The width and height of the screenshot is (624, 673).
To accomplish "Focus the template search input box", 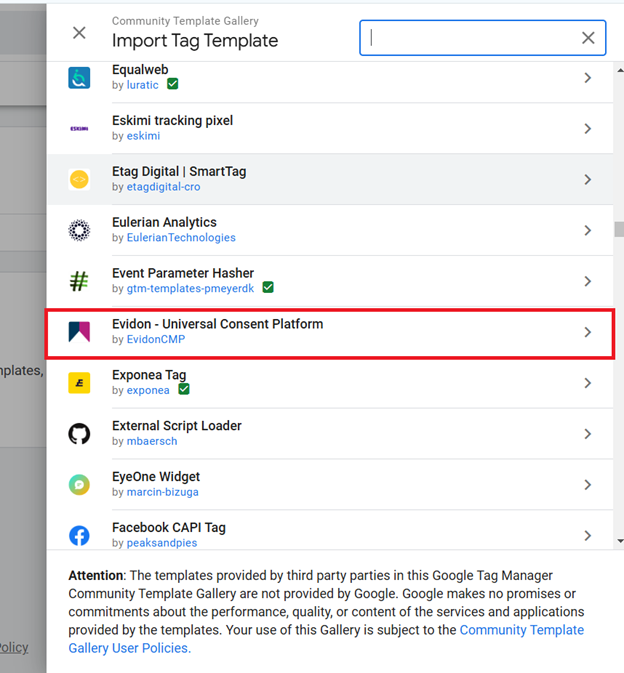I will (x=482, y=38).
